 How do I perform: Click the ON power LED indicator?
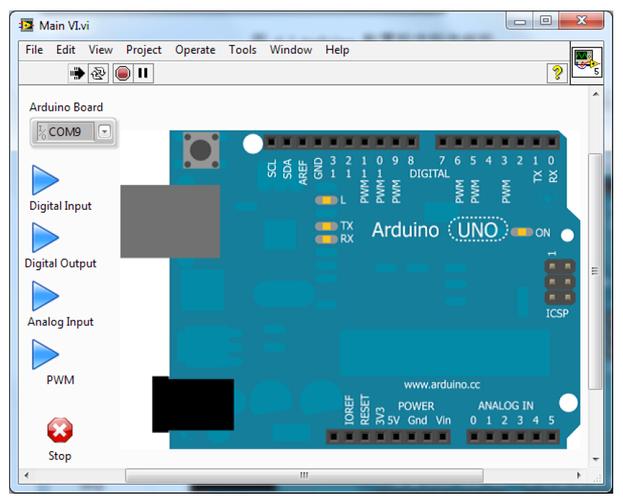[x=522, y=232]
